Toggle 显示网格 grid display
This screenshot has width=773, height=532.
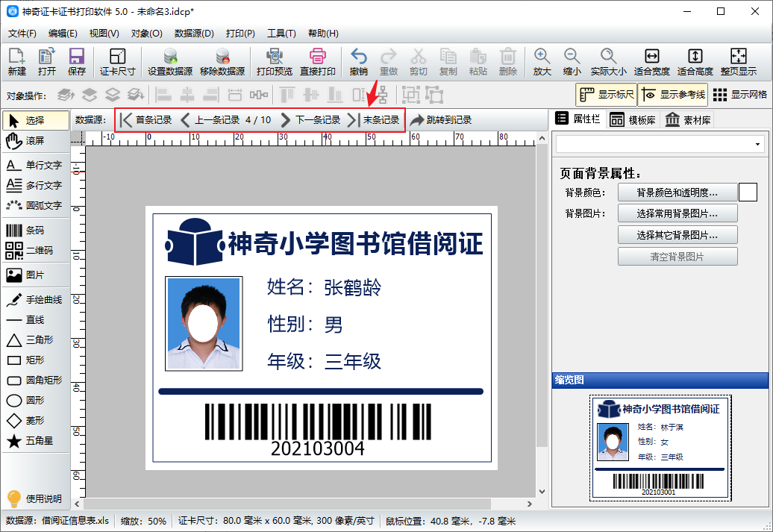tap(740, 95)
